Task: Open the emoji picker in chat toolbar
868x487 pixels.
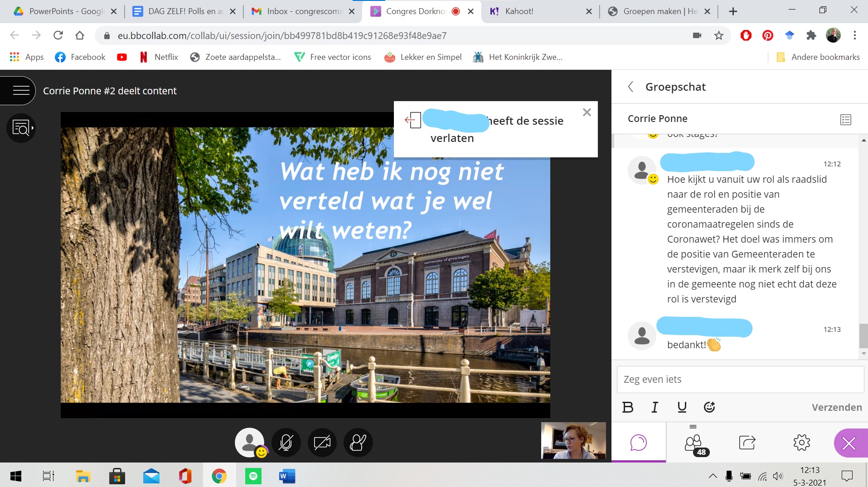Action: [709, 407]
